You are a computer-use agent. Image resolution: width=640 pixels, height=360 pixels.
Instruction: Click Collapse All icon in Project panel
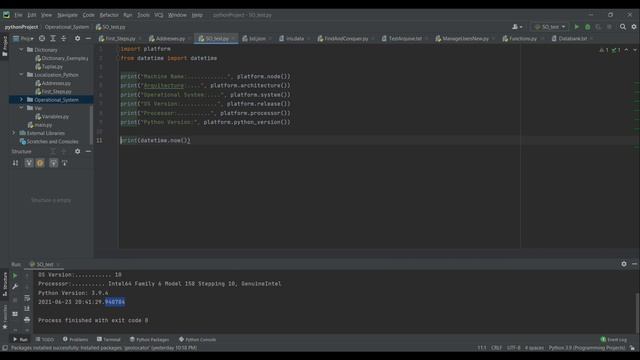[64, 38]
